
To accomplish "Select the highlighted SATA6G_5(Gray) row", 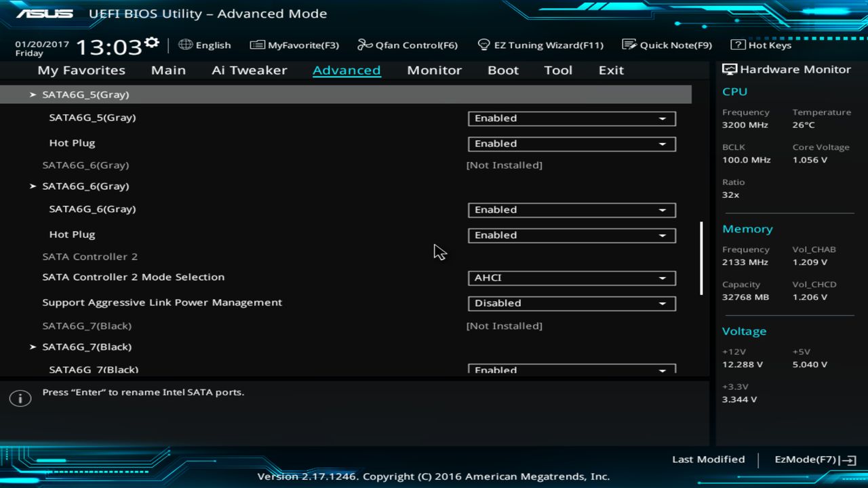I will 86,94.
